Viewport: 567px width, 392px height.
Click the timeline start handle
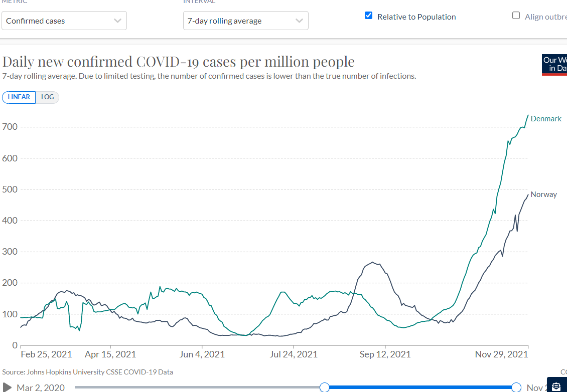point(325,387)
